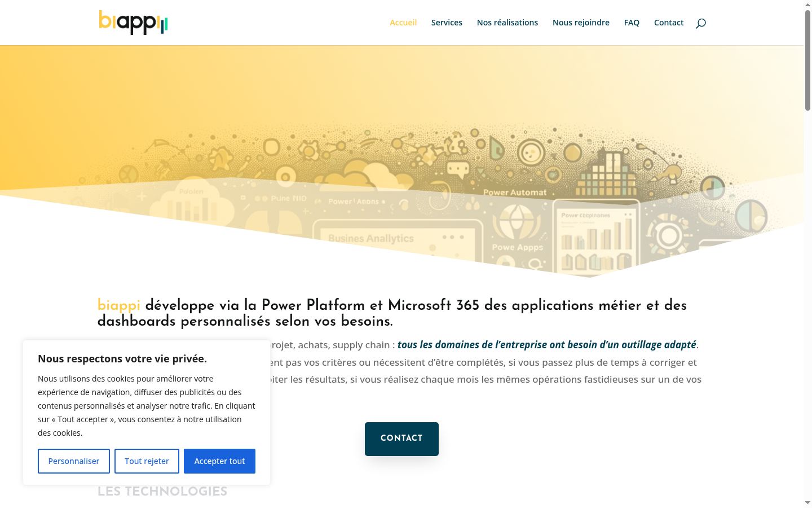Click the 'LES TECHNOLOGIES' heading
Image resolution: width=812 pixels, height=508 pixels.
point(162,491)
